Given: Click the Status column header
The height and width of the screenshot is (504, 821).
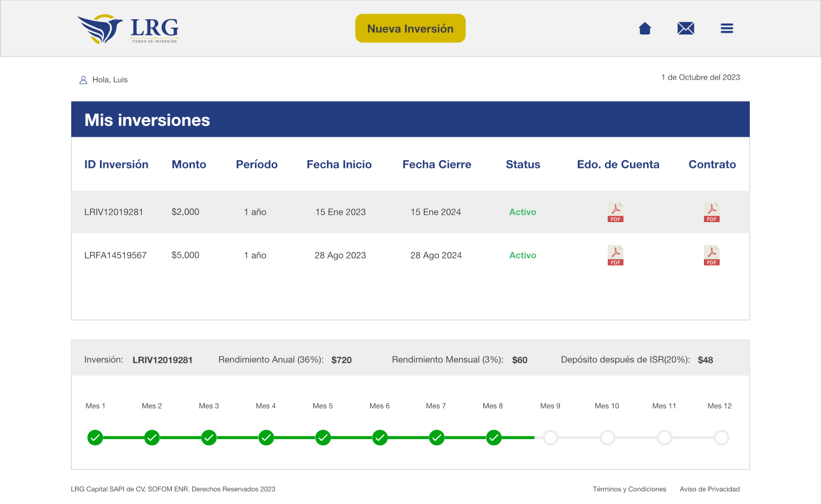Looking at the screenshot, I should tap(522, 164).
